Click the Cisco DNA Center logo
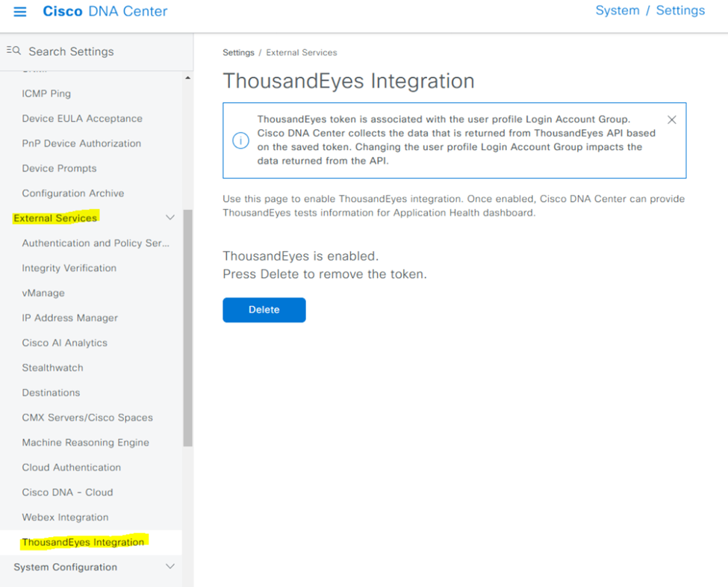This screenshot has height=587, width=728. (x=105, y=11)
